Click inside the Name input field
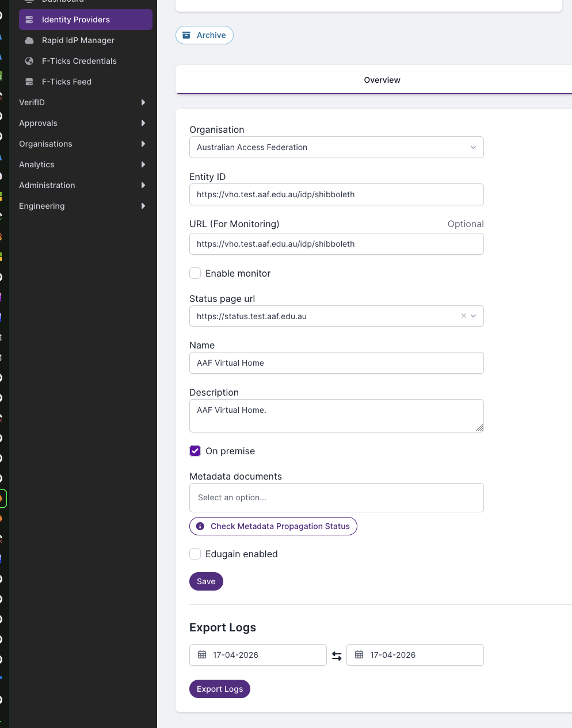 [x=336, y=363]
